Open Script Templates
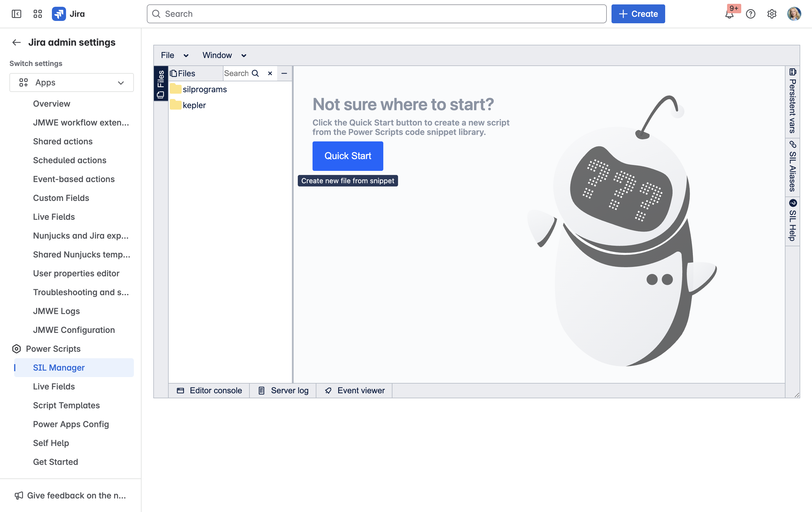 pos(66,405)
